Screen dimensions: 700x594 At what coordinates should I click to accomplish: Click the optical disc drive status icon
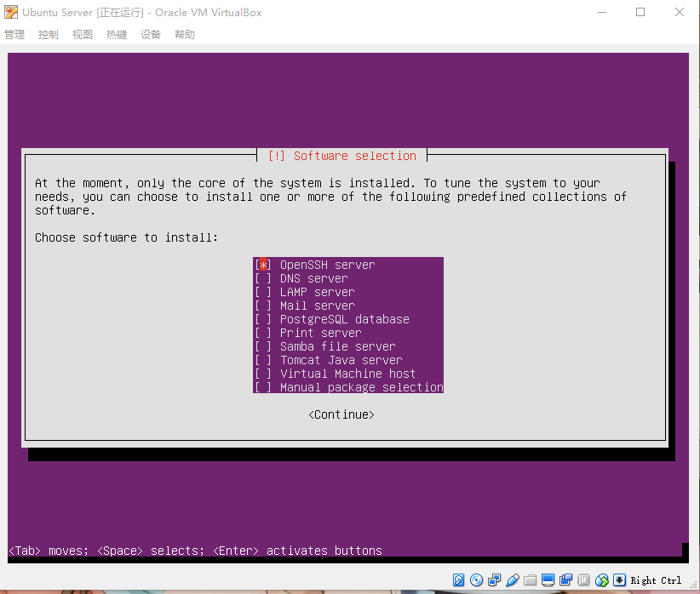coord(476,580)
